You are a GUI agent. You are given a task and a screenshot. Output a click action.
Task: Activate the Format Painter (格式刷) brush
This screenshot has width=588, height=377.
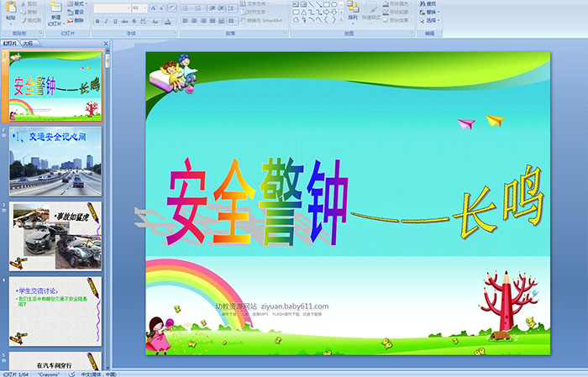point(31,20)
